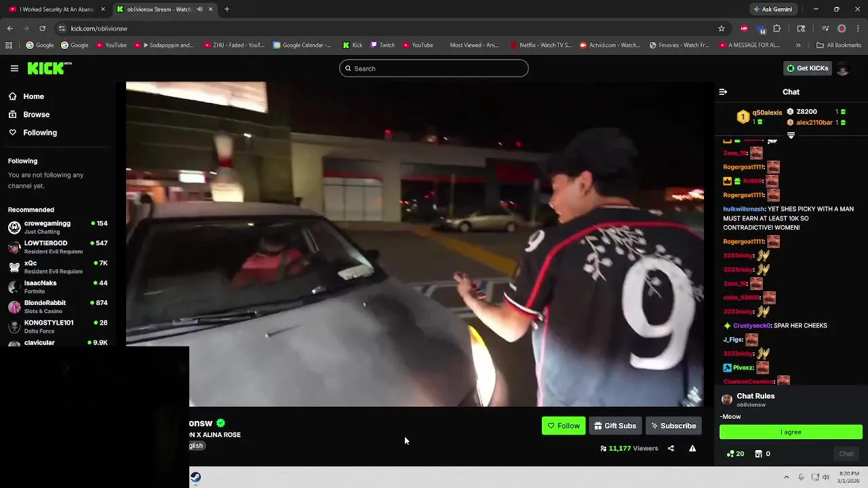868x488 pixels.
Task: Click the KICKs balance icon showing 20
Action: 735,453
